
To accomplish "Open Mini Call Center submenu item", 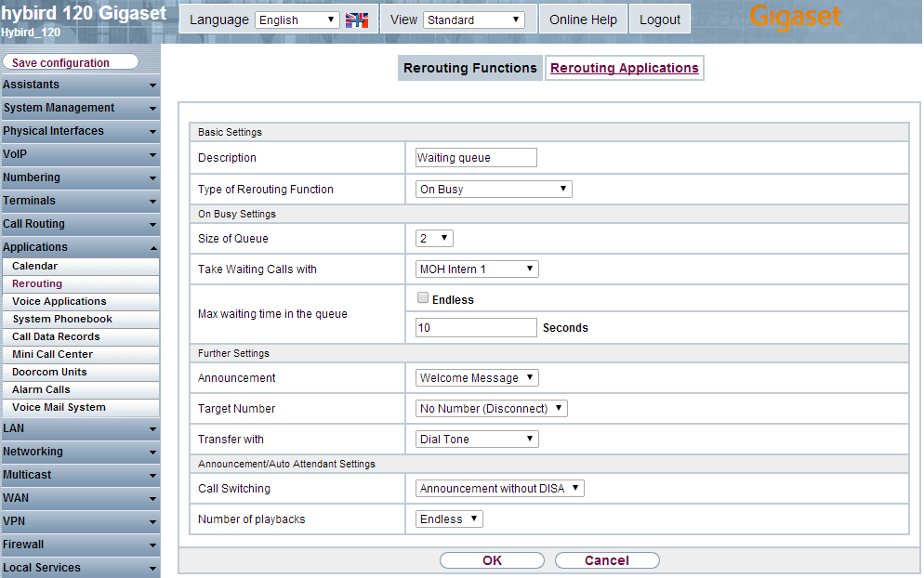I will 81,355.
